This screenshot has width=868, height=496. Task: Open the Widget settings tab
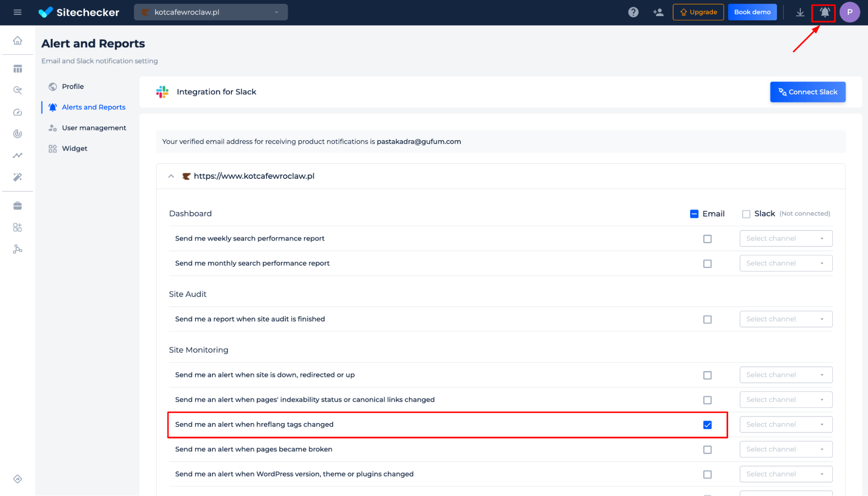[x=74, y=149]
